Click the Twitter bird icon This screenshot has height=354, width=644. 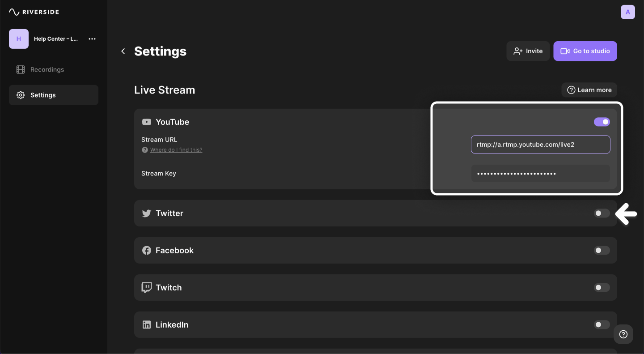(146, 213)
